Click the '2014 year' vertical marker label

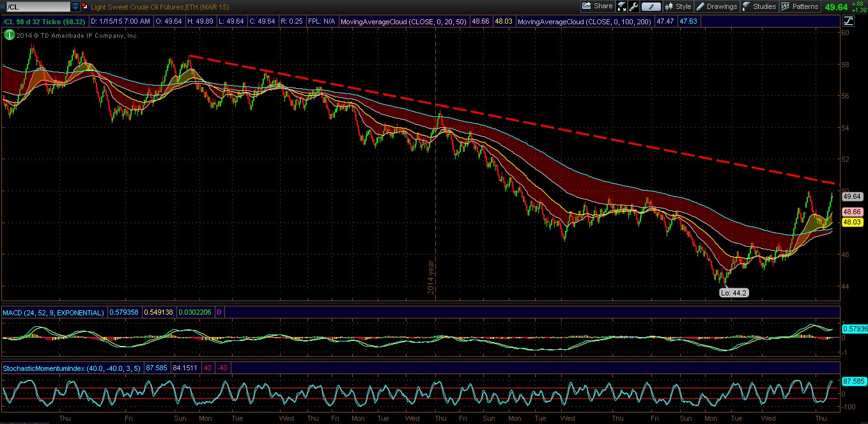[431, 277]
